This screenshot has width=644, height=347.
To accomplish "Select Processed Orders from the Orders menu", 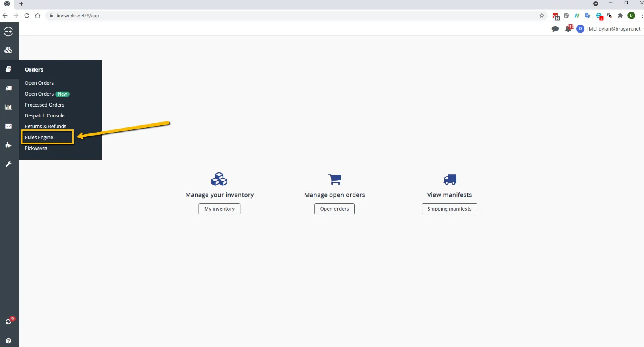I will (x=44, y=105).
